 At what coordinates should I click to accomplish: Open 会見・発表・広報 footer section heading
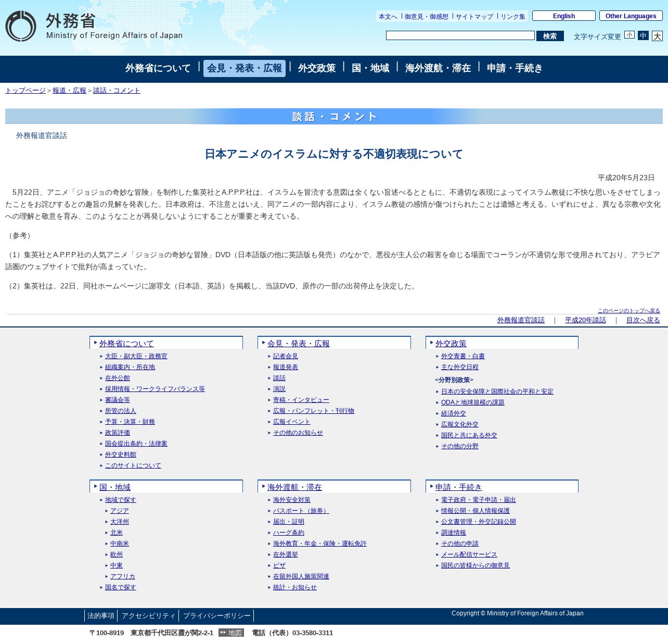pyautogui.click(x=299, y=344)
